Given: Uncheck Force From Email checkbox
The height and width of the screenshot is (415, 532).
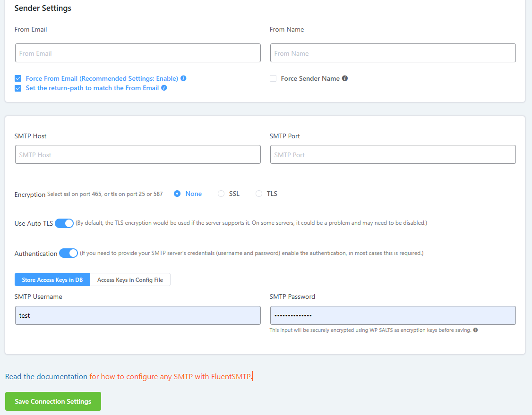Looking at the screenshot, I should click(18, 78).
